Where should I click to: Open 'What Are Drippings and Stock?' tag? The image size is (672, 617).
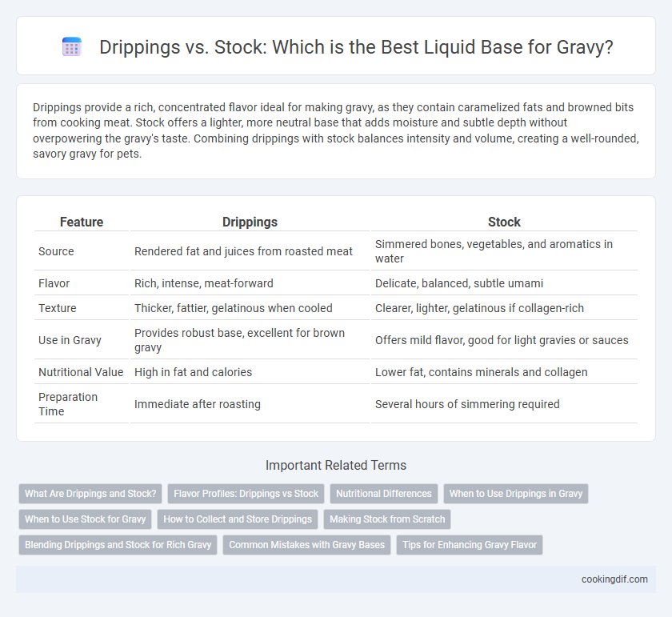[90, 494]
